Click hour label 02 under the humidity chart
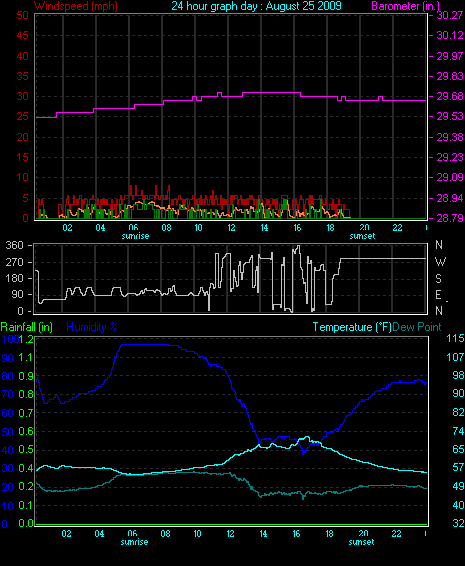The width and height of the screenshot is (465, 566). 66,534
